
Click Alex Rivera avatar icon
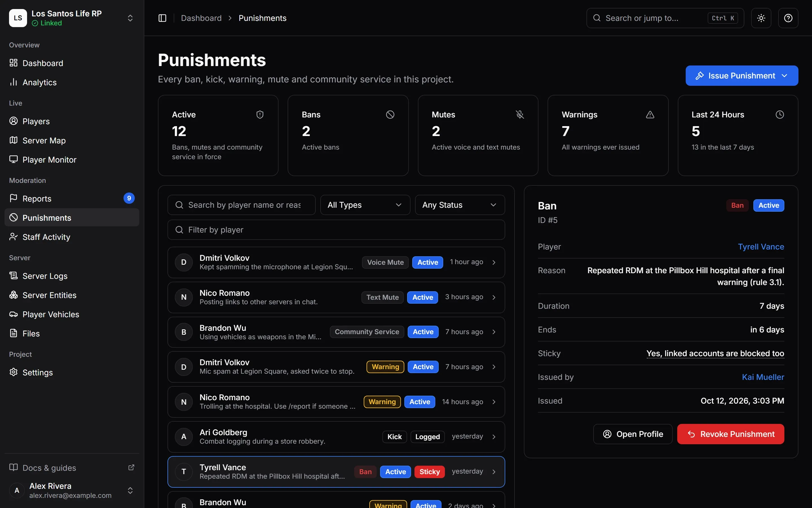(17, 491)
